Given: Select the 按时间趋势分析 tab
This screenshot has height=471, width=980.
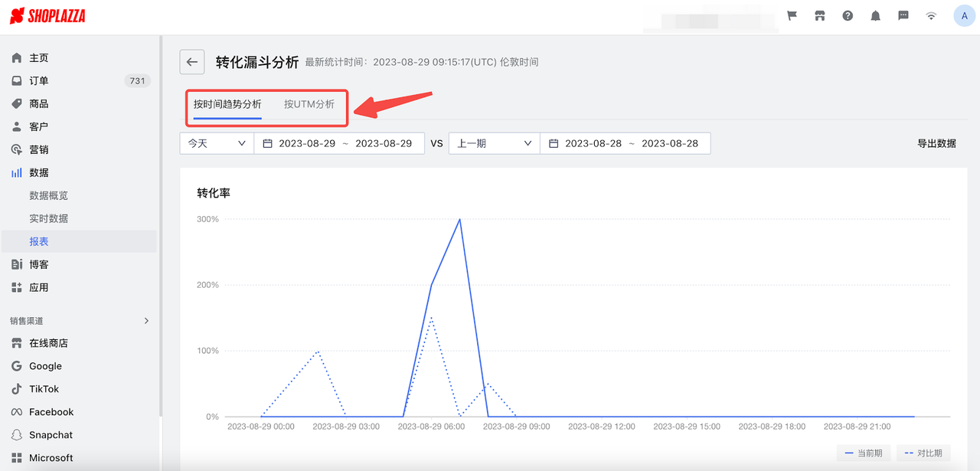Looking at the screenshot, I should click(x=227, y=104).
